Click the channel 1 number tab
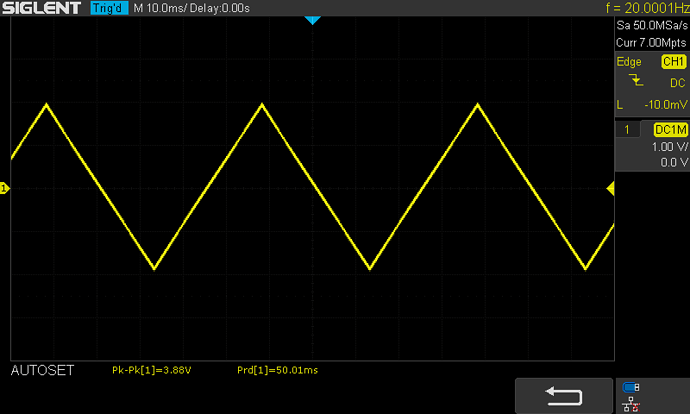The width and height of the screenshot is (690, 414). coord(627,130)
